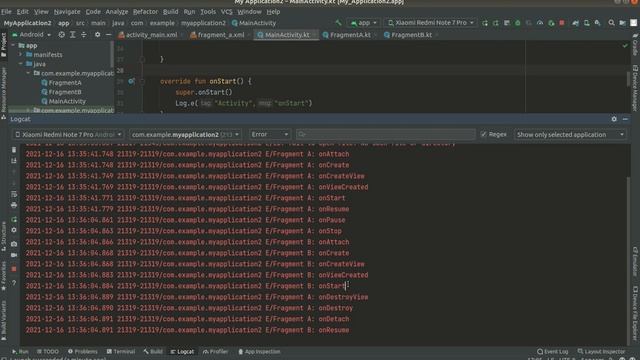Click the red Terminate icon in Logcat sidebar

14,269
